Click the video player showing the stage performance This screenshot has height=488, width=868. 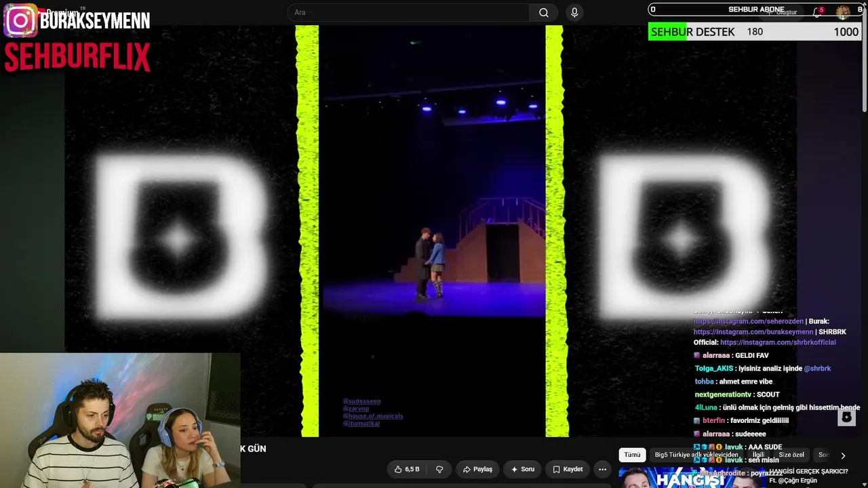(x=432, y=230)
